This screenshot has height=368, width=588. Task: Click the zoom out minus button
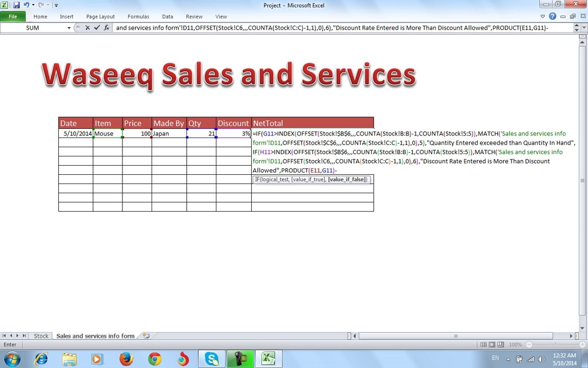529,344
